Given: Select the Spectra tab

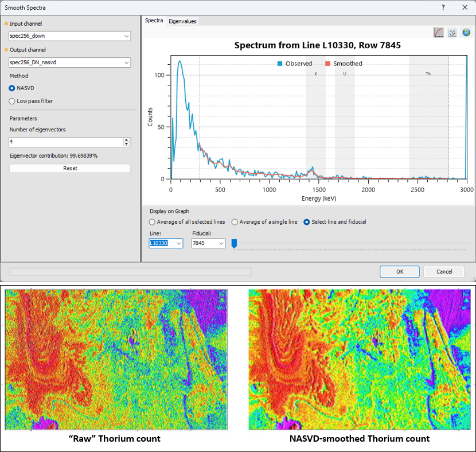Looking at the screenshot, I should point(154,21).
